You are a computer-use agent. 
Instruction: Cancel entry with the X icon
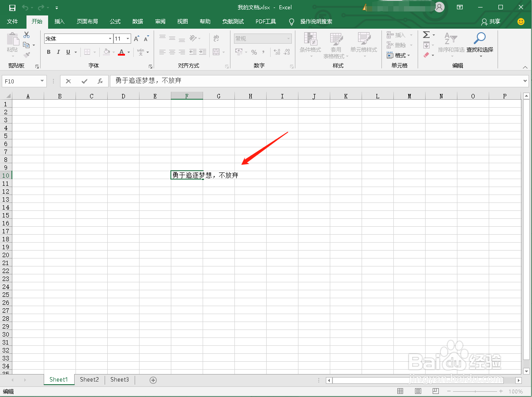coord(68,81)
